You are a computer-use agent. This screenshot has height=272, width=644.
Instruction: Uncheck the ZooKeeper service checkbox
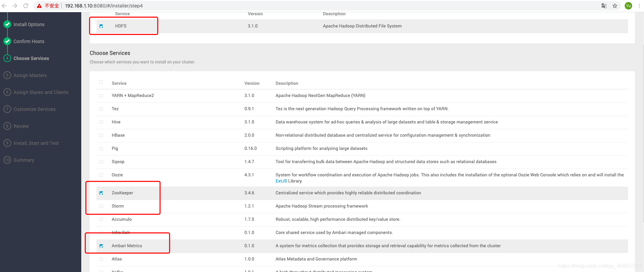click(101, 193)
